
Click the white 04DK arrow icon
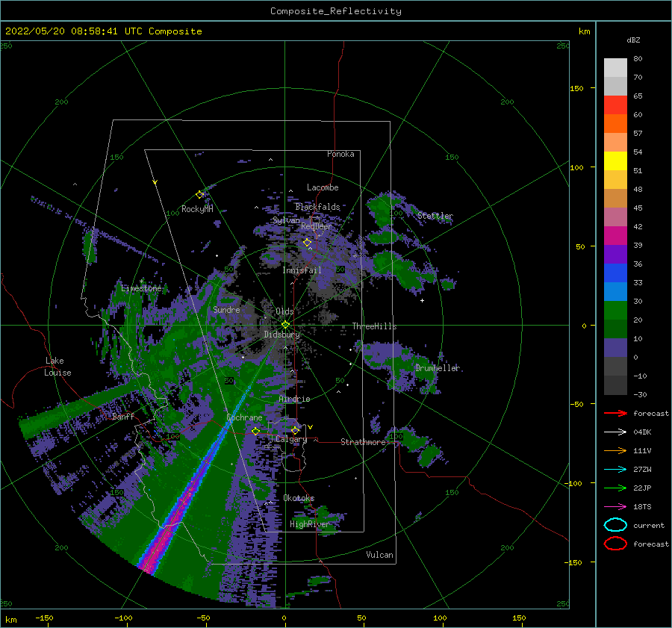tap(615, 432)
